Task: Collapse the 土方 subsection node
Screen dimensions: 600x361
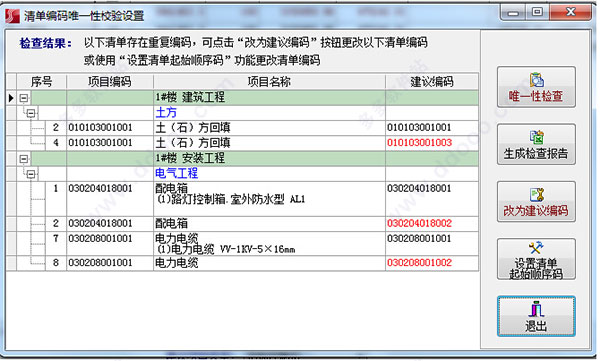Action: click(x=31, y=113)
